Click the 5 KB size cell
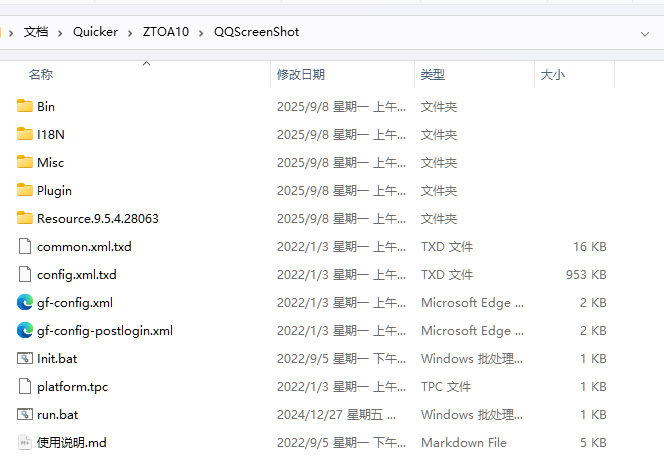Viewport: 664px width, 469px height. [x=593, y=443]
